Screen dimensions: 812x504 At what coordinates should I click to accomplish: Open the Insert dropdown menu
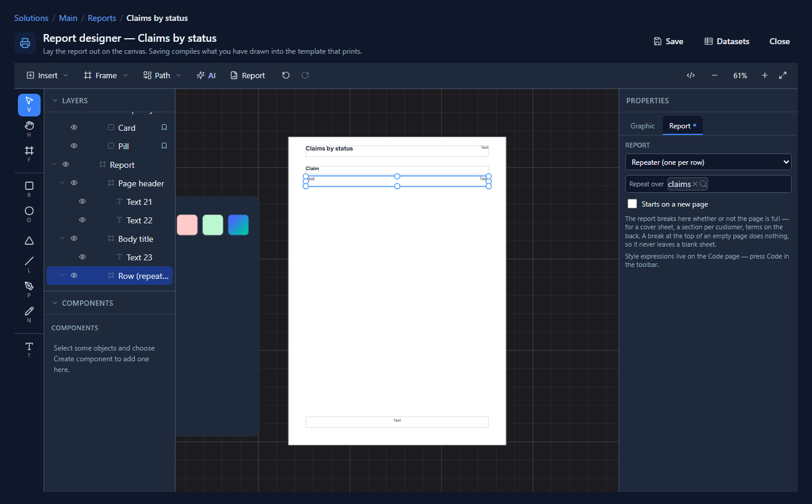47,75
